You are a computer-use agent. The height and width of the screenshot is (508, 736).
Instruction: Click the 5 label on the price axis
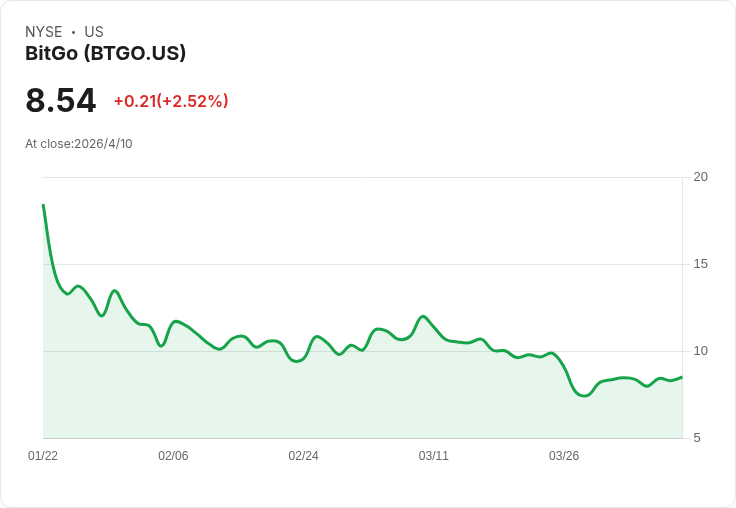tap(701, 438)
